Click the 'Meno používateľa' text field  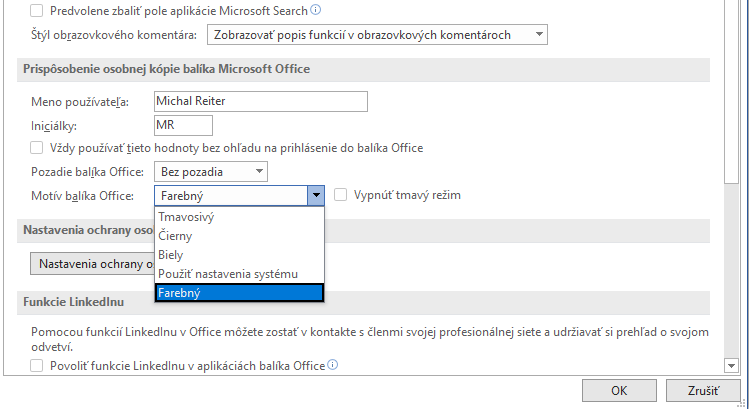[x=261, y=101]
